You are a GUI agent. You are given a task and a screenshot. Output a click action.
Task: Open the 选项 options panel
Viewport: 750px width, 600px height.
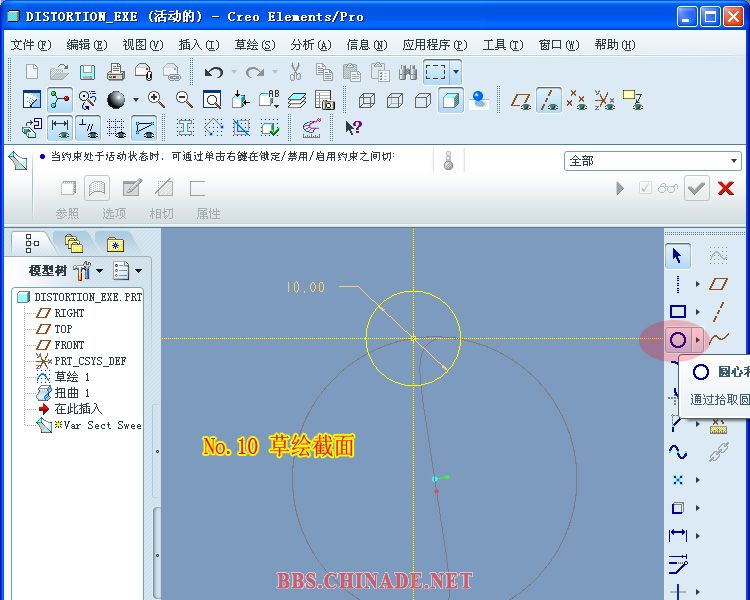113,213
